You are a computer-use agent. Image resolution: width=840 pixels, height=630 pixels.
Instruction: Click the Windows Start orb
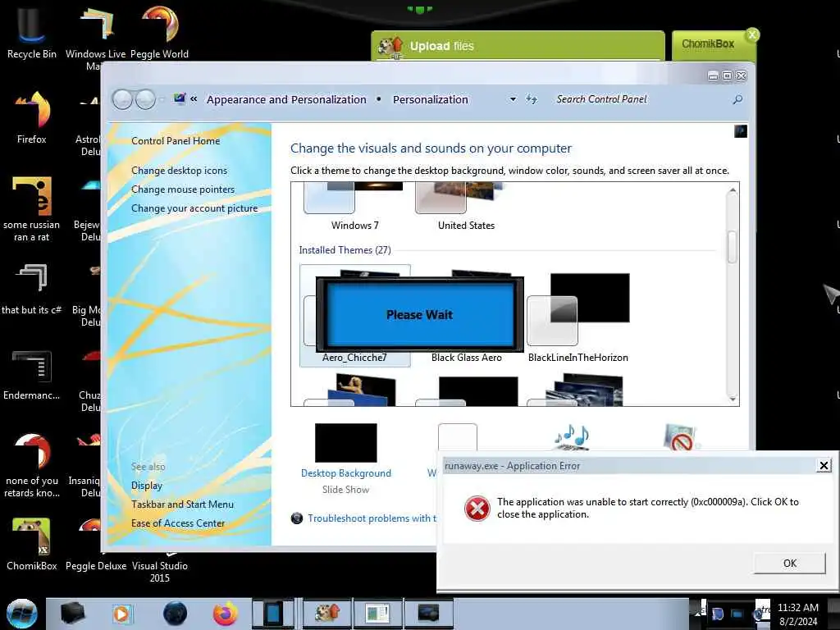point(22,614)
